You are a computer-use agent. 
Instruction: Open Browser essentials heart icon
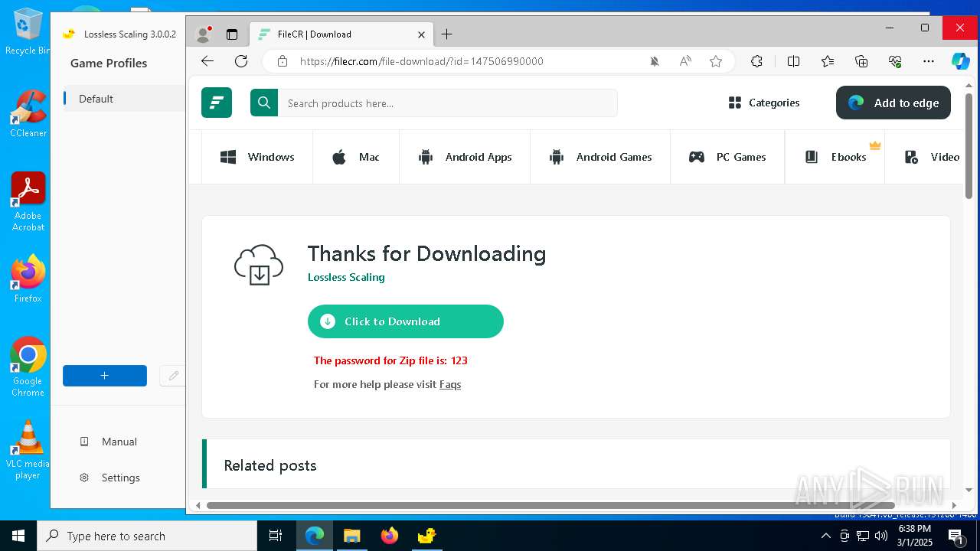[x=895, y=61]
